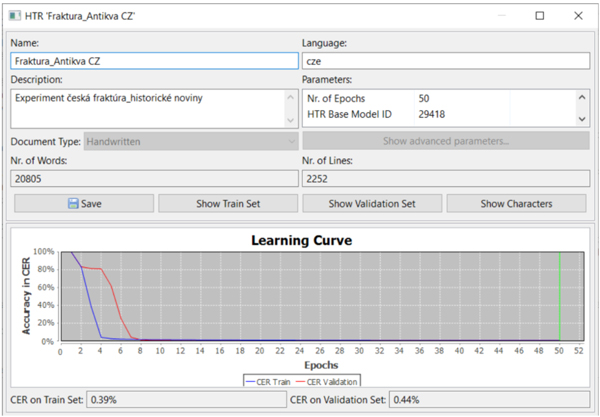Click the Name field Fraktura_Antikva CZ
The height and width of the screenshot is (417, 600).
pyautogui.click(x=155, y=61)
